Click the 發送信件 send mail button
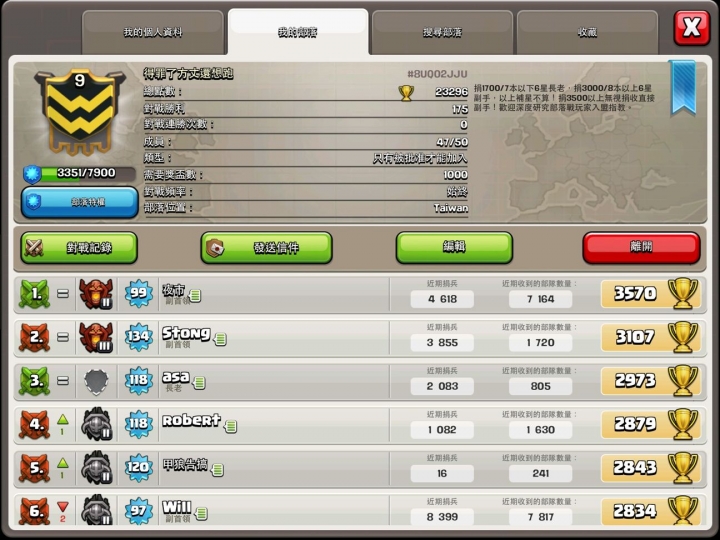Screen dimensions: 720x540 (x=266, y=248)
